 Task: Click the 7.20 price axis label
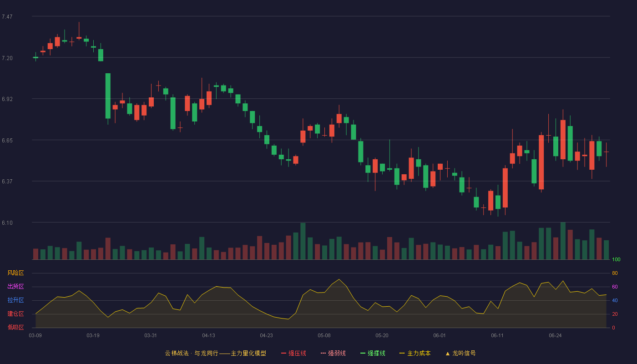pyautogui.click(x=7, y=58)
